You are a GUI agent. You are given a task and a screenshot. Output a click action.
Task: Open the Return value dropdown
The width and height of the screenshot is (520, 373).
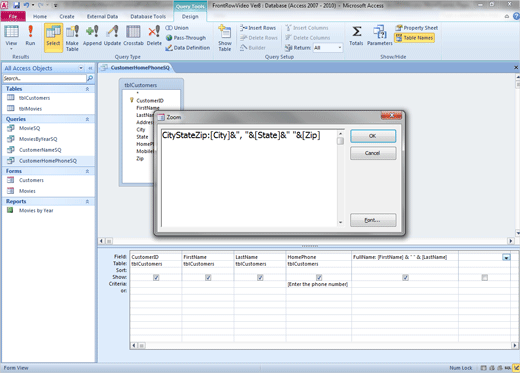pyautogui.click(x=340, y=48)
